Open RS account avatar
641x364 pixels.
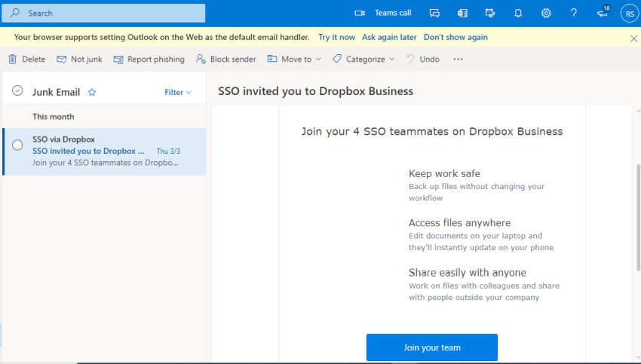coord(630,14)
